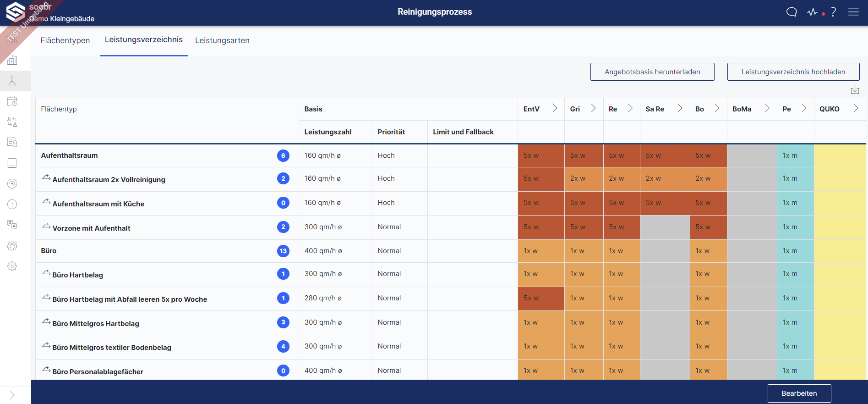The image size is (868, 404).
Task: Click the sobr logo in header
Action: click(15, 12)
